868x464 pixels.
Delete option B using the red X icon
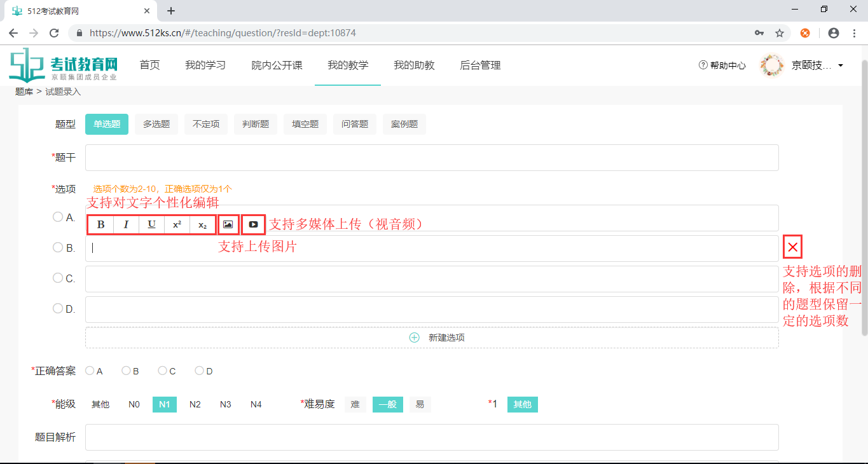pos(792,247)
